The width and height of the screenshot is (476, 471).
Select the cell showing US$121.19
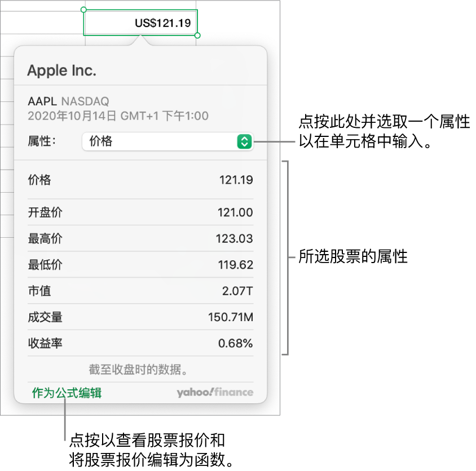pos(140,23)
